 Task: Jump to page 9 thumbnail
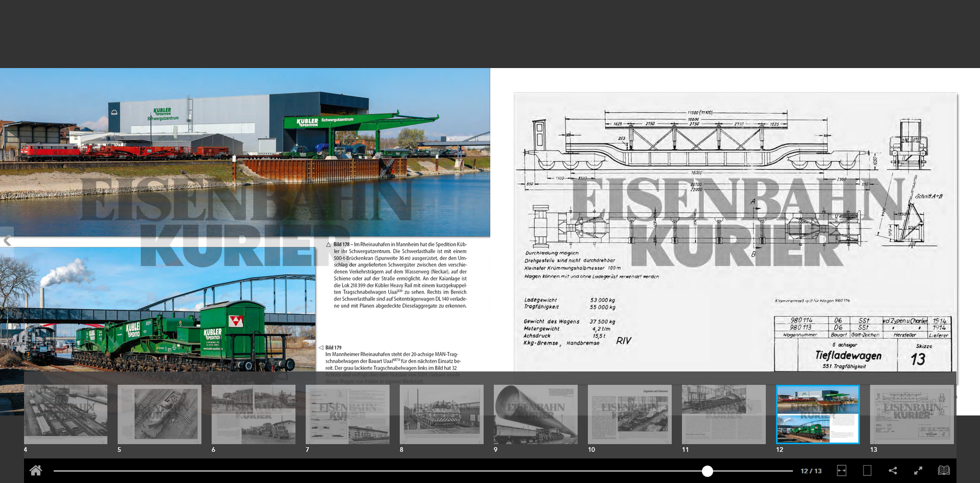coord(536,414)
